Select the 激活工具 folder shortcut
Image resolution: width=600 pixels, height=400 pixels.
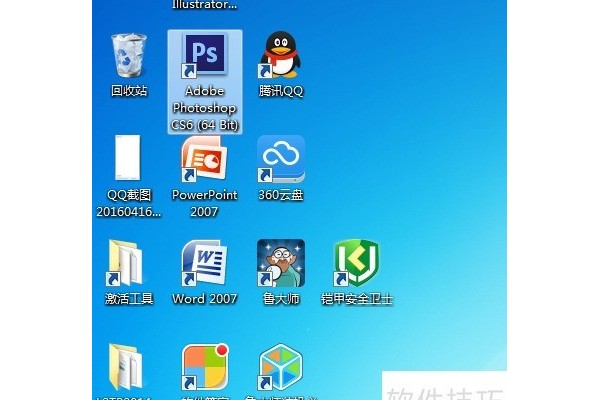[x=126, y=263]
